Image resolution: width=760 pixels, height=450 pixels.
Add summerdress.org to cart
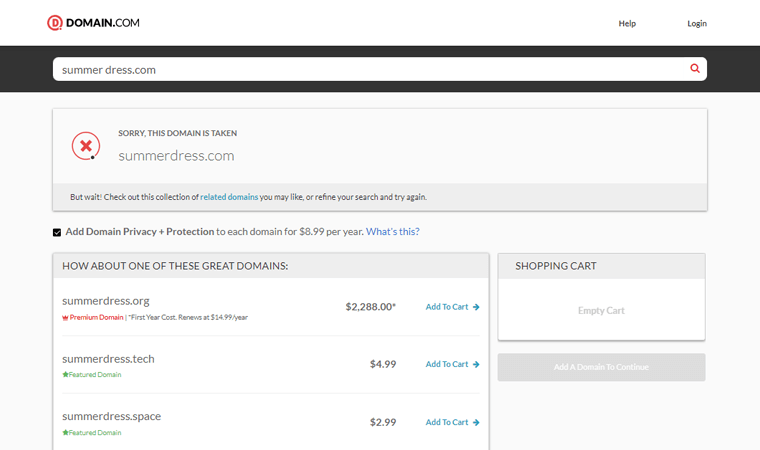(x=447, y=307)
